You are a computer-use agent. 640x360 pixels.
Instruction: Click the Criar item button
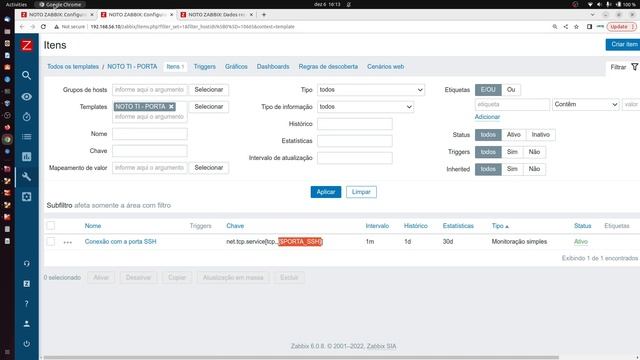tap(623, 44)
